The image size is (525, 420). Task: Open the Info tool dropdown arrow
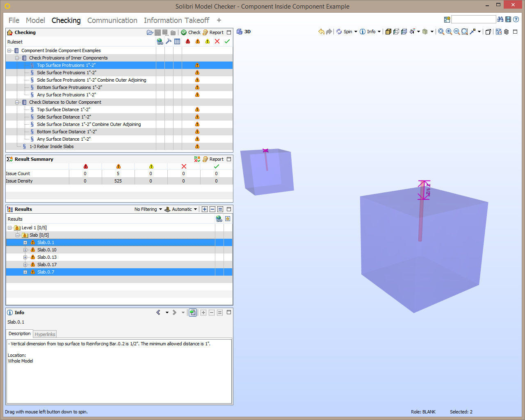pos(379,32)
